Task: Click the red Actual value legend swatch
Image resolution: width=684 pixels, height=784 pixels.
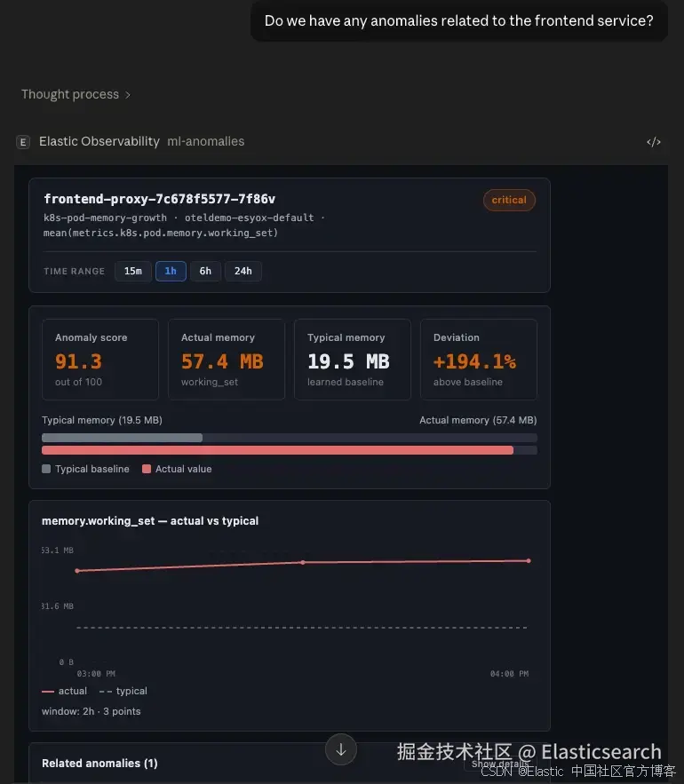Action: (x=147, y=469)
